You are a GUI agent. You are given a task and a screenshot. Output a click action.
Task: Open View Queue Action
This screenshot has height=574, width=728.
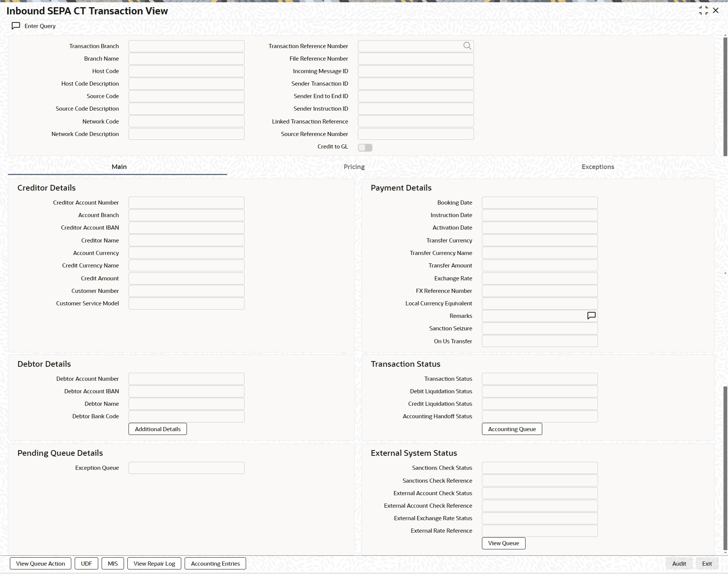(41, 563)
